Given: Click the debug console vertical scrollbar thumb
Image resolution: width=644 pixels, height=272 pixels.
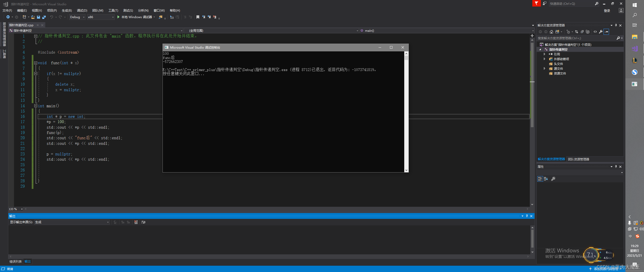Looking at the screenshot, I should (406, 58).
